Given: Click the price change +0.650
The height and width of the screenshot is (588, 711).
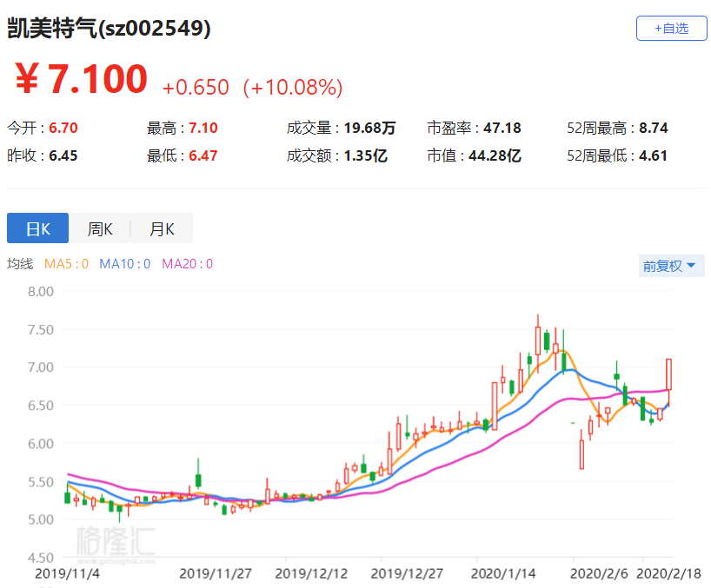Looking at the screenshot, I should (x=196, y=87).
